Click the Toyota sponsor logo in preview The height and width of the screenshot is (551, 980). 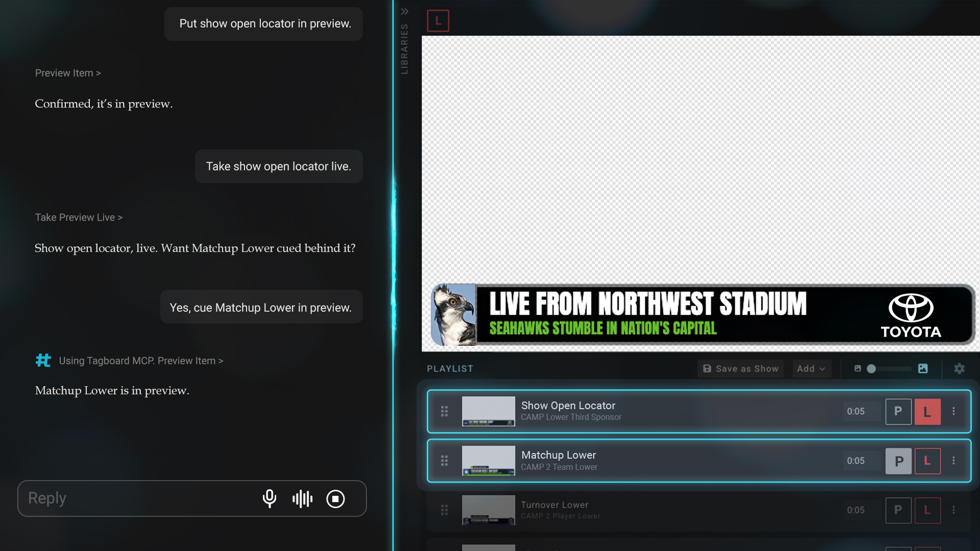(911, 315)
